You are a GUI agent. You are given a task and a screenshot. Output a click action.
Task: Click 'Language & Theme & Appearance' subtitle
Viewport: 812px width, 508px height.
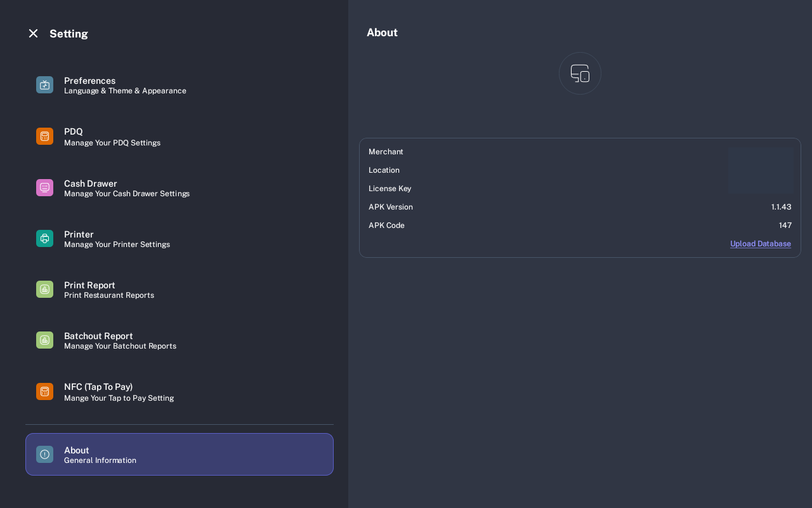[125, 91]
